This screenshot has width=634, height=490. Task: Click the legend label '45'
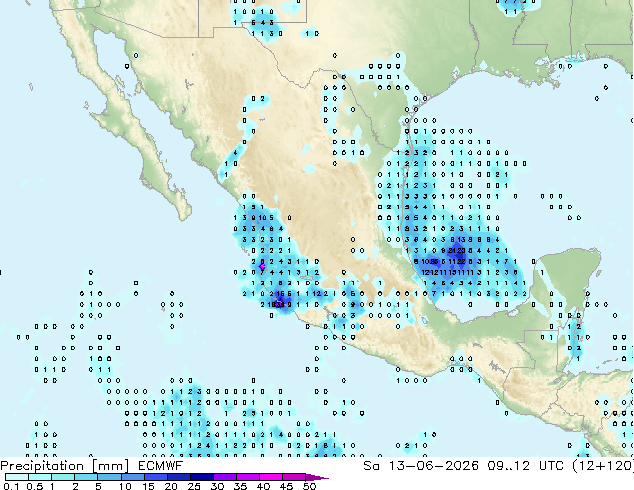tap(286, 486)
